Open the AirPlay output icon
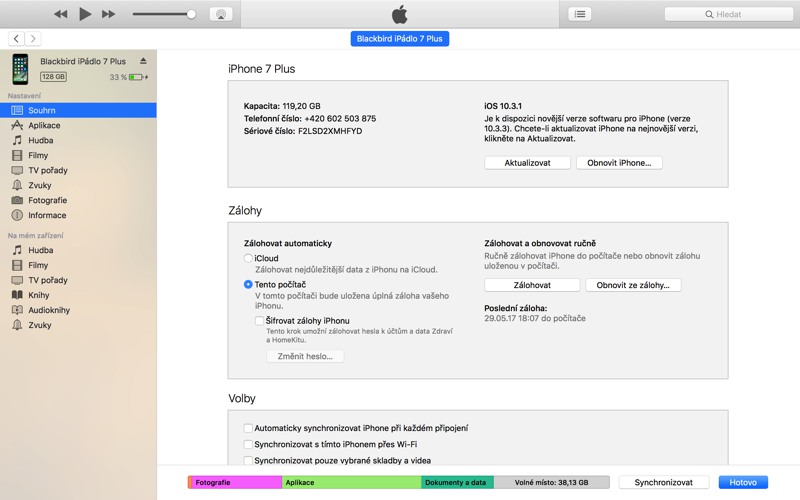Screen dimensions: 800x500 tap(221, 14)
